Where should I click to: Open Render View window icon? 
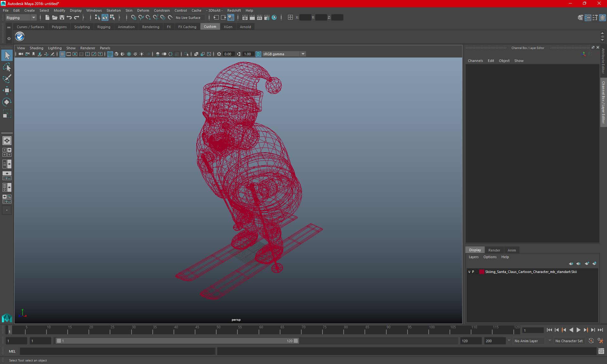(245, 18)
